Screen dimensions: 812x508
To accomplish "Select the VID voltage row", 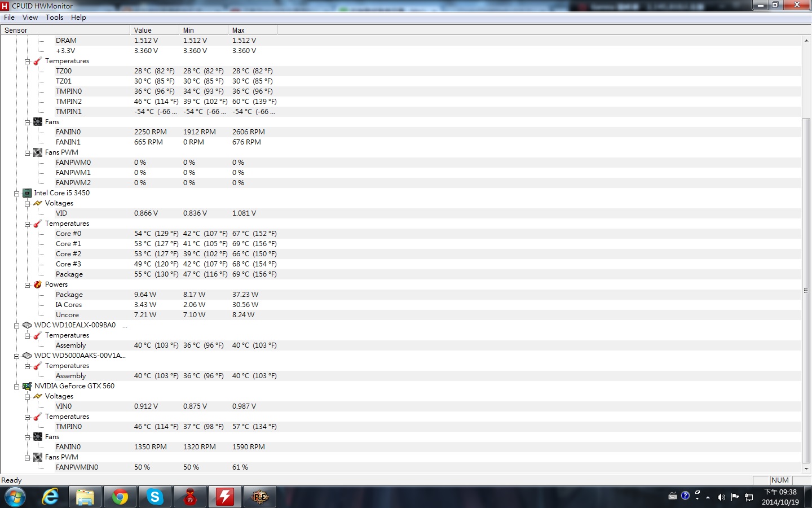I will [x=401, y=213].
